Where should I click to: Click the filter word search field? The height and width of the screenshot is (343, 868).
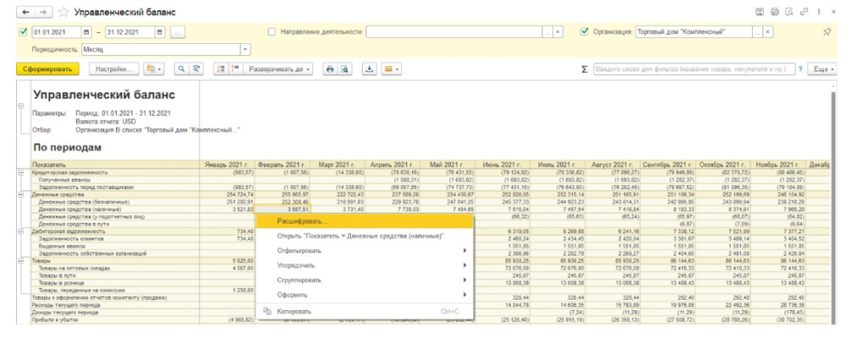pos(697,69)
